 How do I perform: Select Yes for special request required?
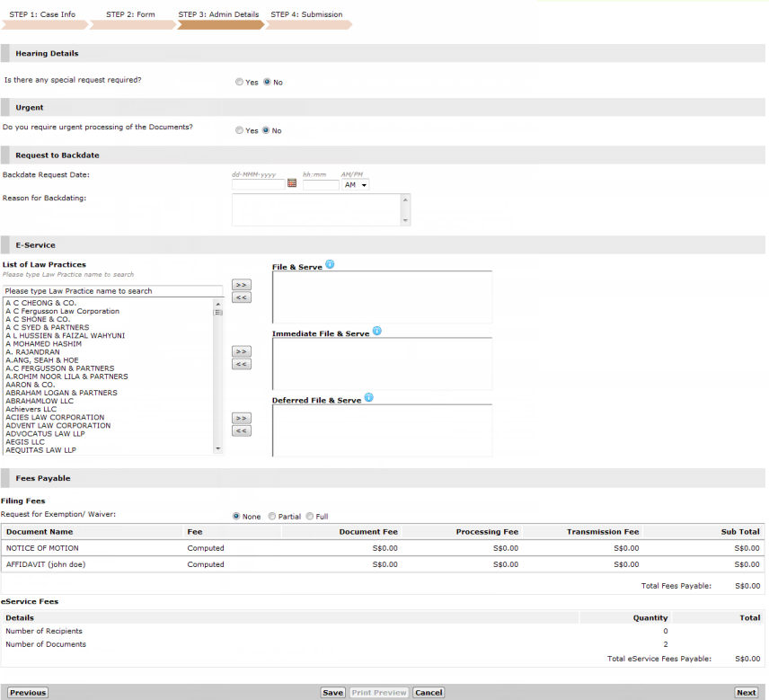[x=239, y=83]
